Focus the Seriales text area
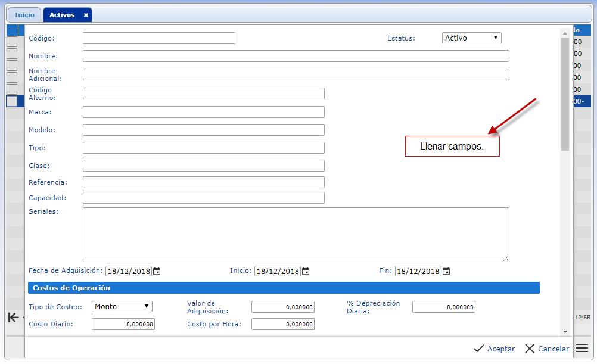597x364 pixels. [296, 234]
